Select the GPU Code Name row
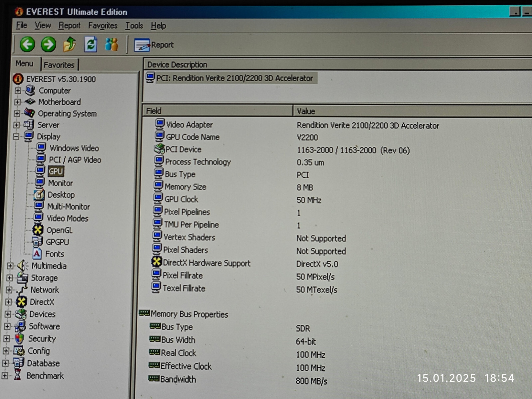 click(x=193, y=137)
